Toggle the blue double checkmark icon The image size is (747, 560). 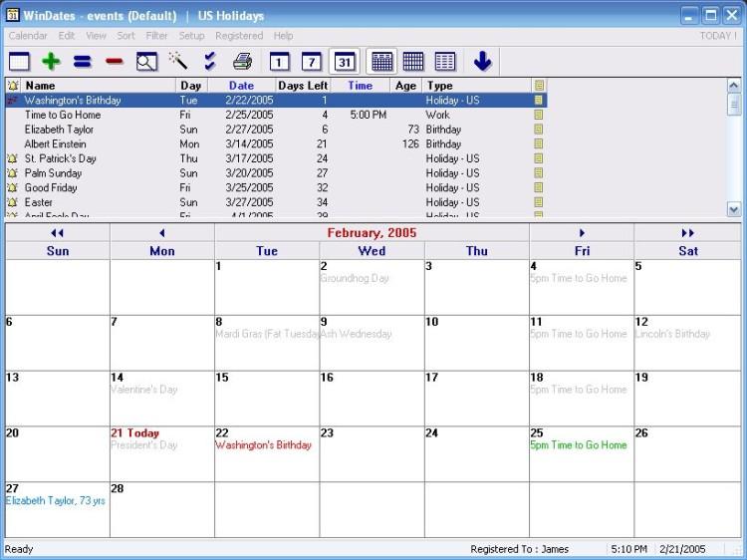coord(209,62)
